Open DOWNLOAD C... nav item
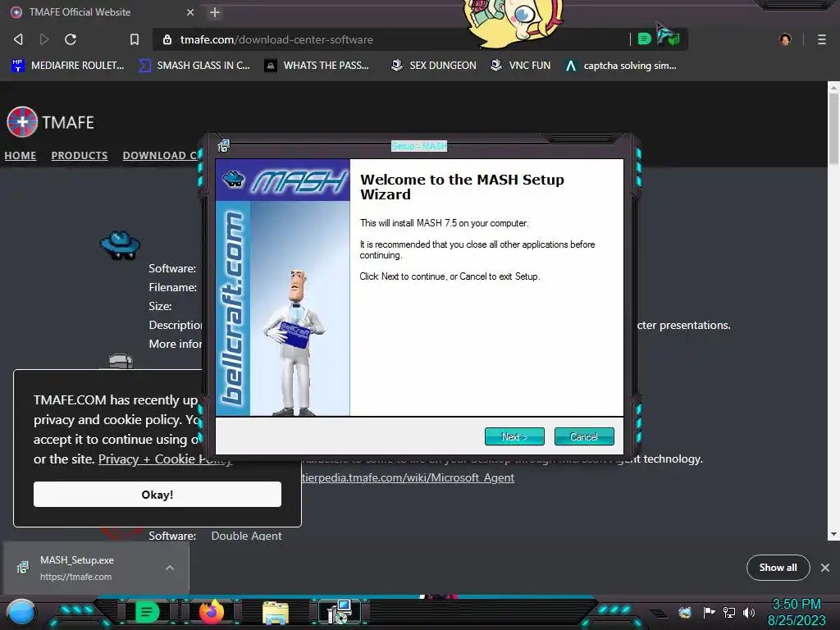Viewport: 840px width, 630px height. 160,155
